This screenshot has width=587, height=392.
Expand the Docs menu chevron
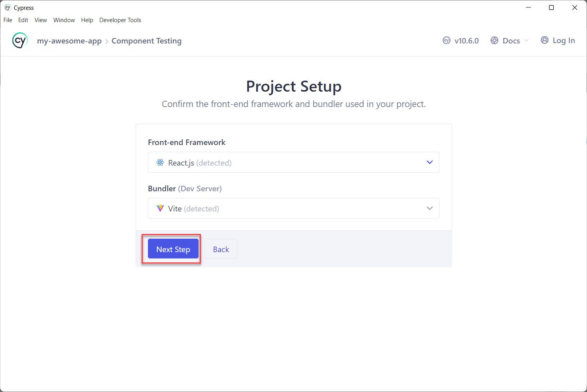pyautogui.click(x=526, y=40)
